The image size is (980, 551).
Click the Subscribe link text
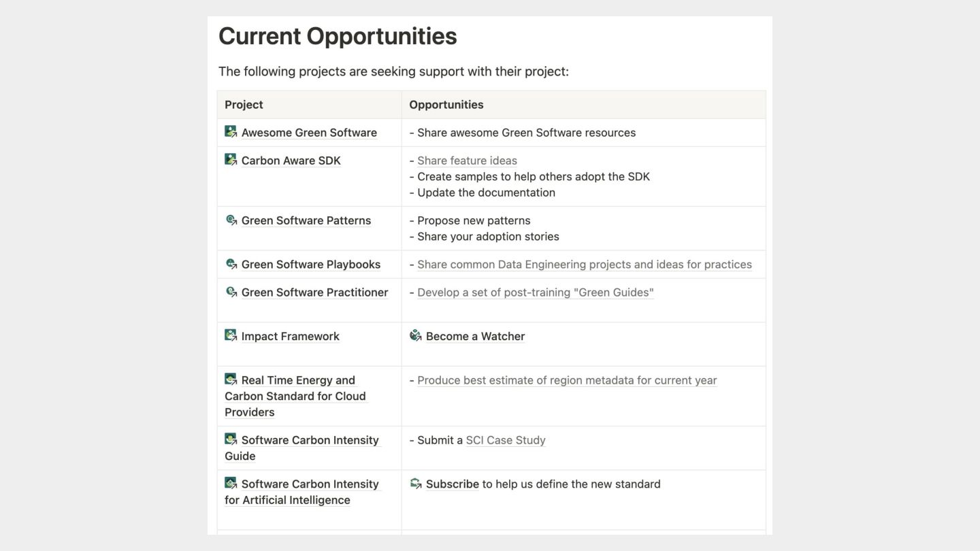(453, 484)
